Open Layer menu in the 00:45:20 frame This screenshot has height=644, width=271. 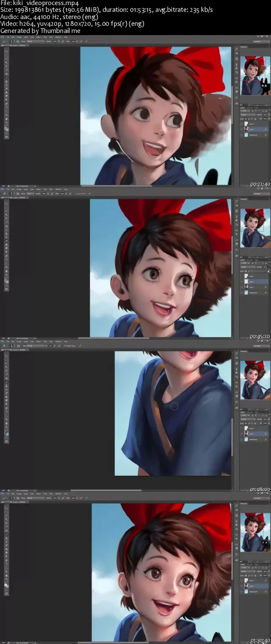[25, 189]
